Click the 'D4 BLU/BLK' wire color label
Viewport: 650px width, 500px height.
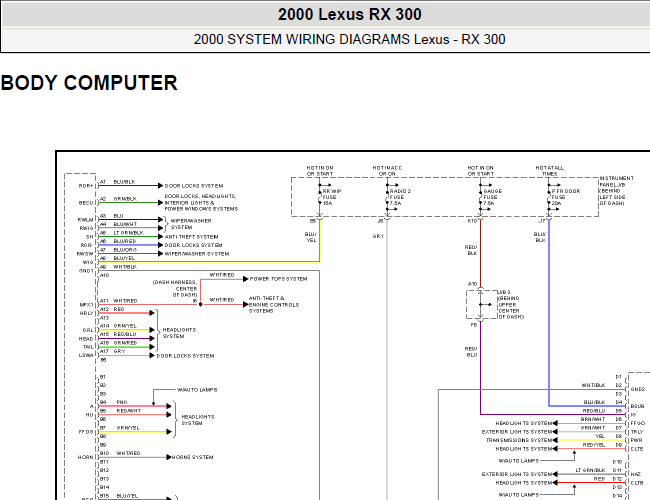[603, 402]
